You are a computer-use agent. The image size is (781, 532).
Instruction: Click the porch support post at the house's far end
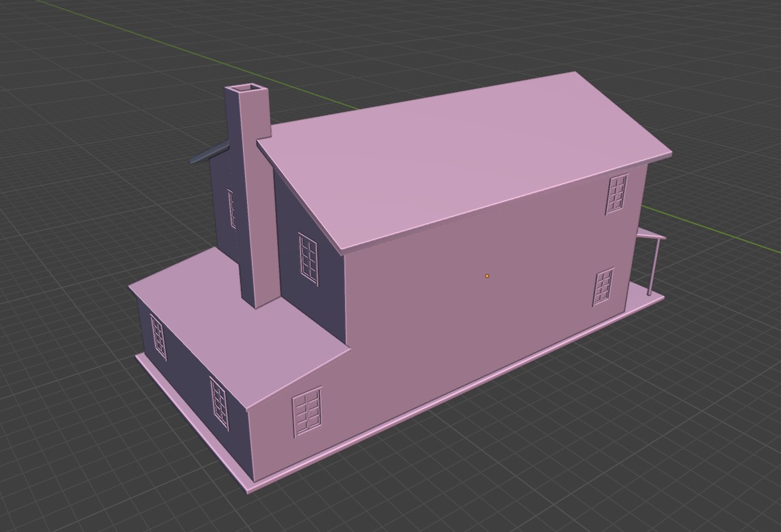click(x=653, y=267)
